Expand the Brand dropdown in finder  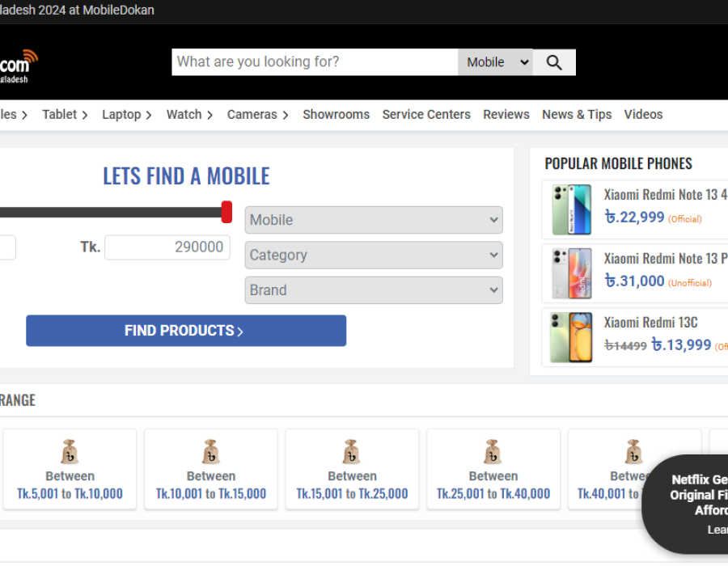[373, 289]
